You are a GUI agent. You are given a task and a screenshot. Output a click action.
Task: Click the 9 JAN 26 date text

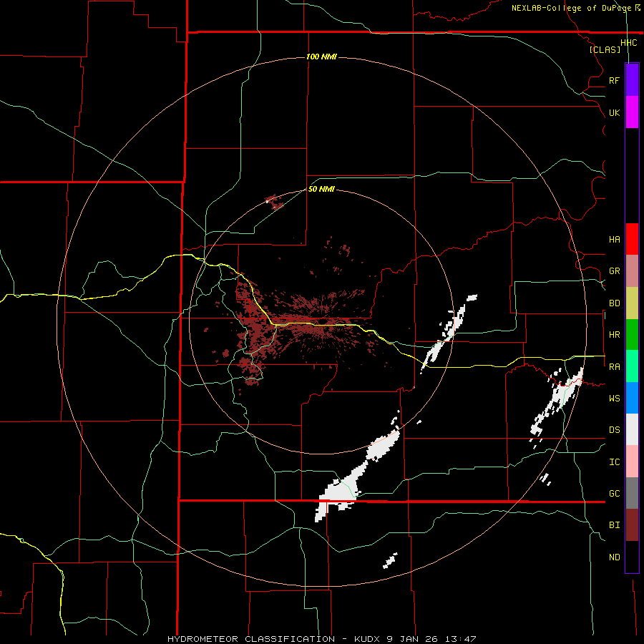(412, 639)
